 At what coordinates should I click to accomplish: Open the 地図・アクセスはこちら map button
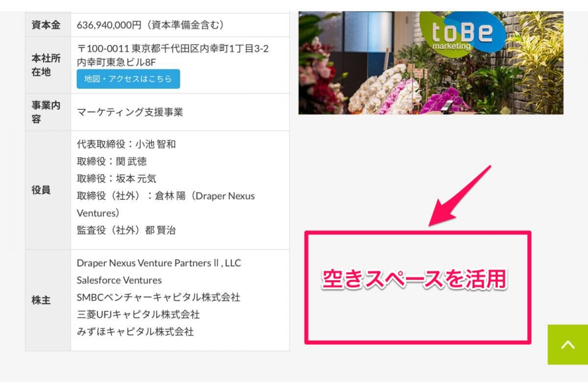(128, 79)
